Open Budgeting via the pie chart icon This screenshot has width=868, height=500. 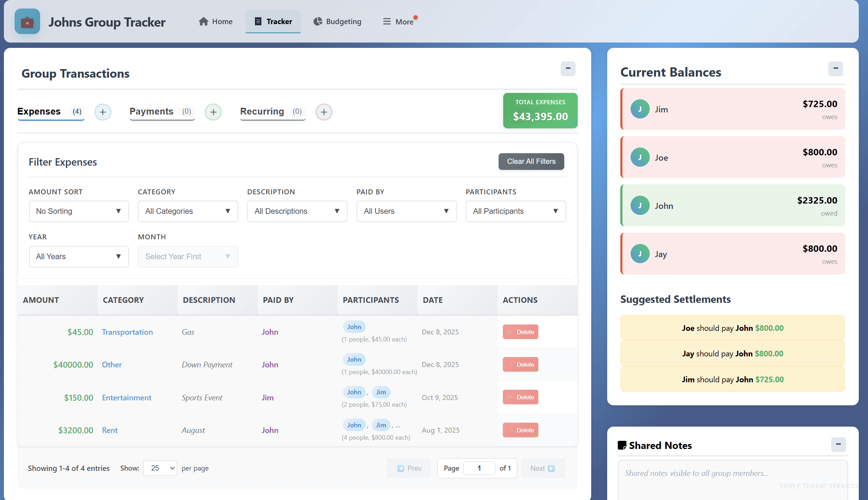click(x=317, y=21)
